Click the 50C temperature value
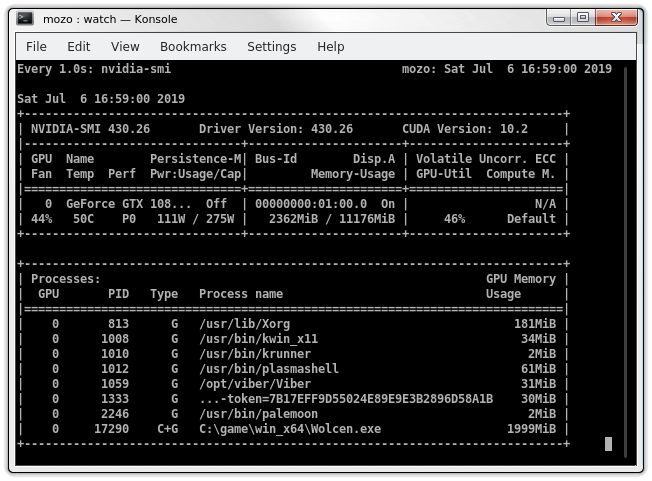The height and width of the screenshot is (481, 652). click(84, 219)
